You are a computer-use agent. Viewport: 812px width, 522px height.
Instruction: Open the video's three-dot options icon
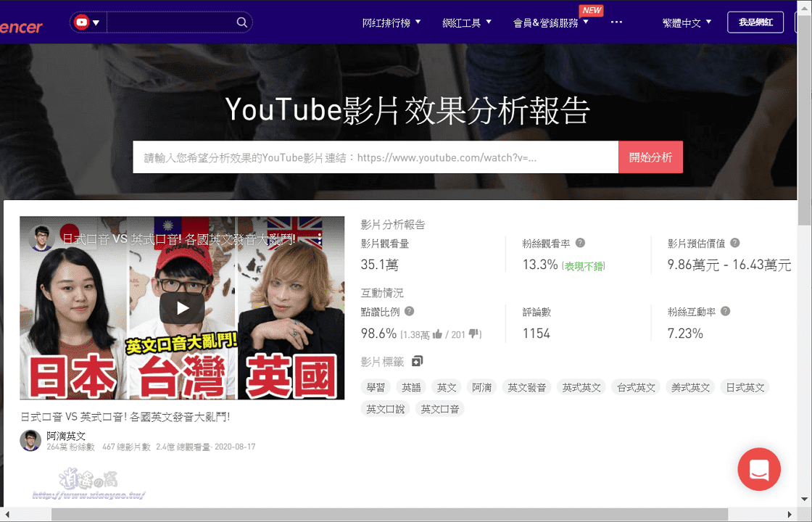pyautogui.click(x=320, y=239)
